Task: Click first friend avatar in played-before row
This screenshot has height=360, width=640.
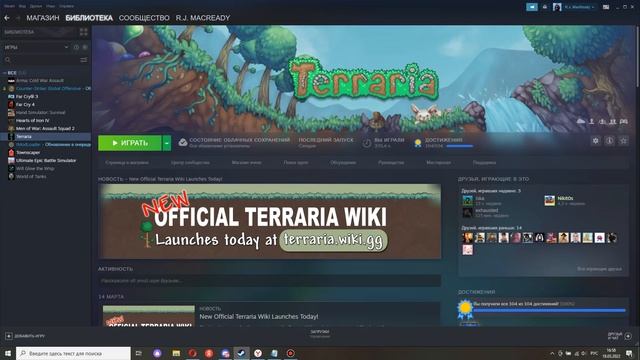Action: tap(467, 238)
